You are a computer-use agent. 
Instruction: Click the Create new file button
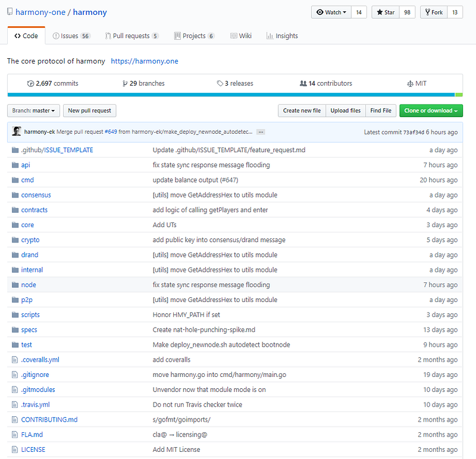pos(302,111)
